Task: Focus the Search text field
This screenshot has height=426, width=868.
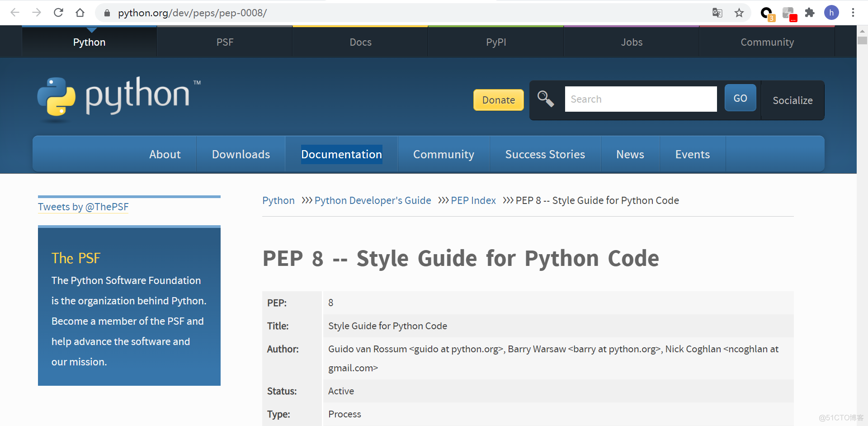Action: tap(641, 99)
